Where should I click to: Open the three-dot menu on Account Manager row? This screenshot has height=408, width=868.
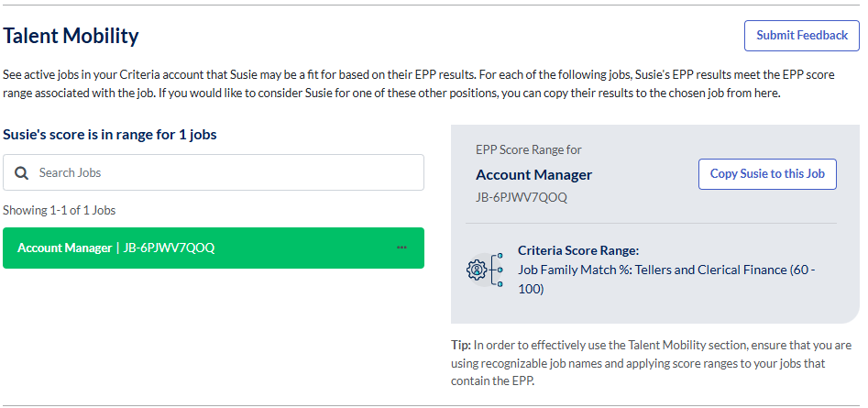point(401,248)
